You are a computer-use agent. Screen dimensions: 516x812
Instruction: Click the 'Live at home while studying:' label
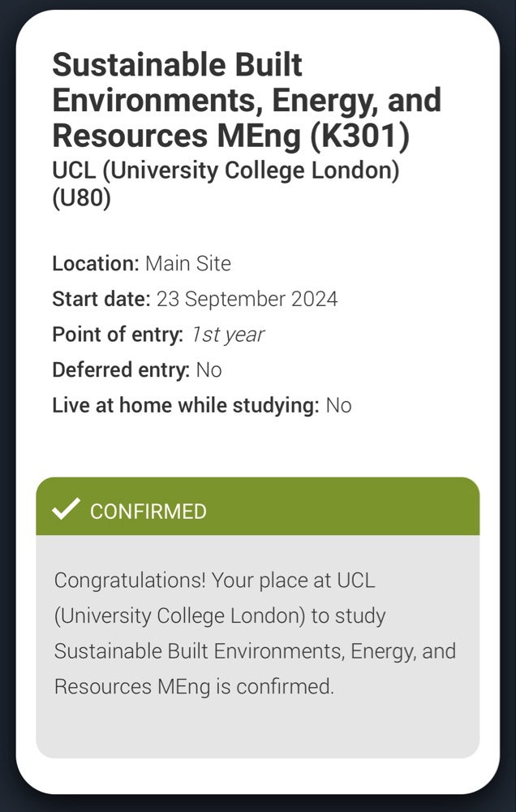(x=186, y=405)
